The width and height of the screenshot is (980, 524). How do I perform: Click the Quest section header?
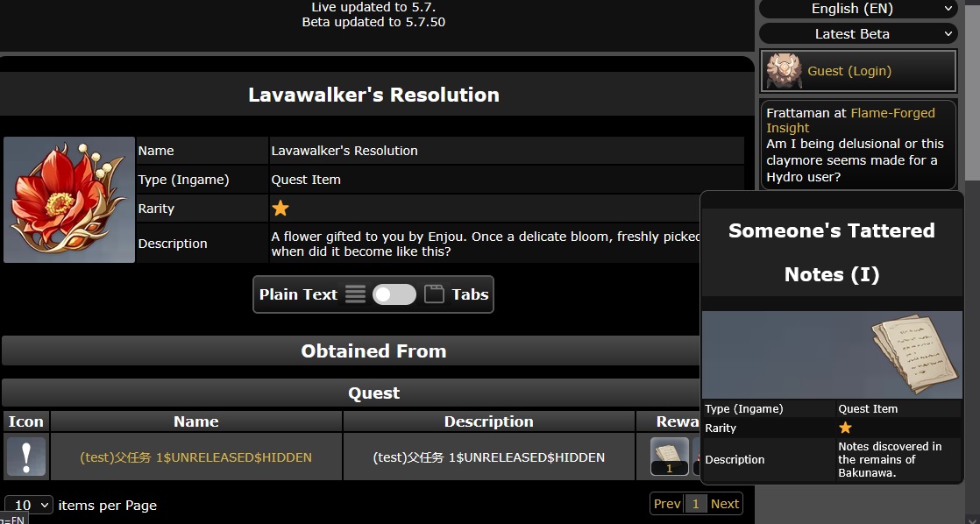[x=373, y=393]
